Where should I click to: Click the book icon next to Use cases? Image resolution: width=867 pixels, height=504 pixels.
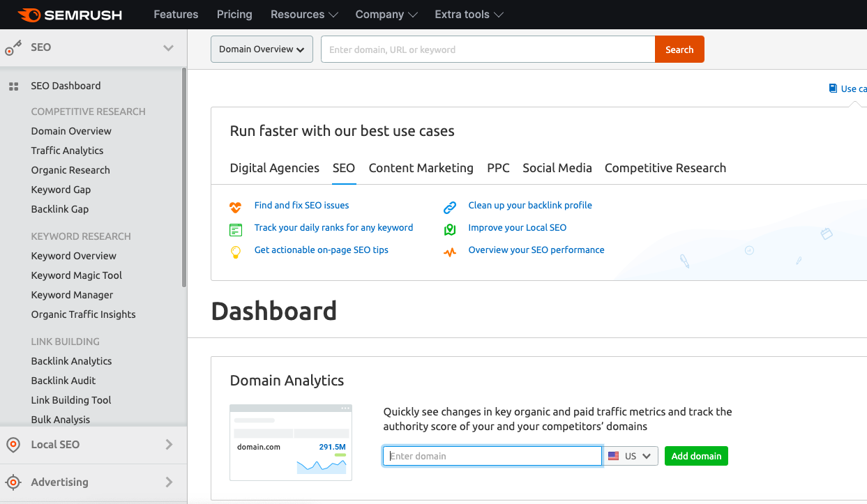pos(833,89)
